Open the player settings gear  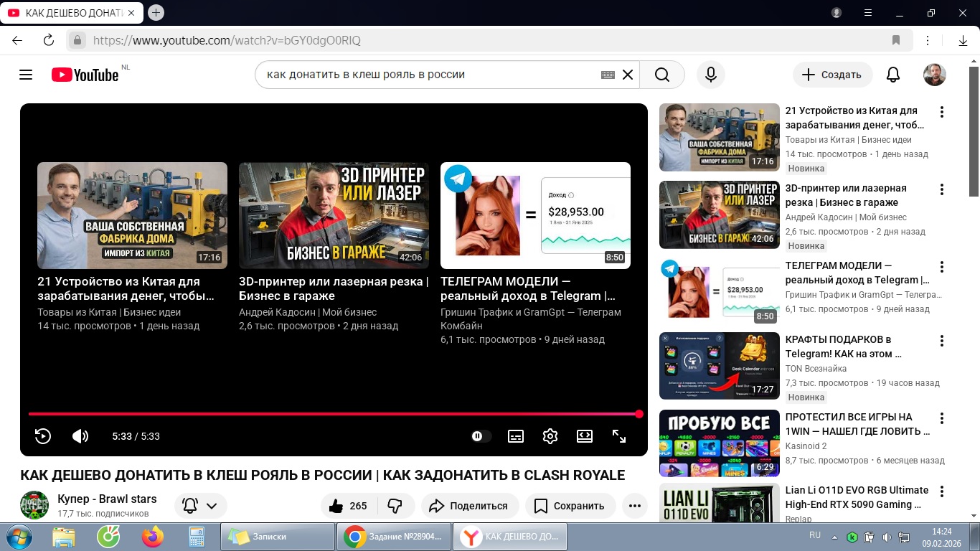click(x=550, y=436)
